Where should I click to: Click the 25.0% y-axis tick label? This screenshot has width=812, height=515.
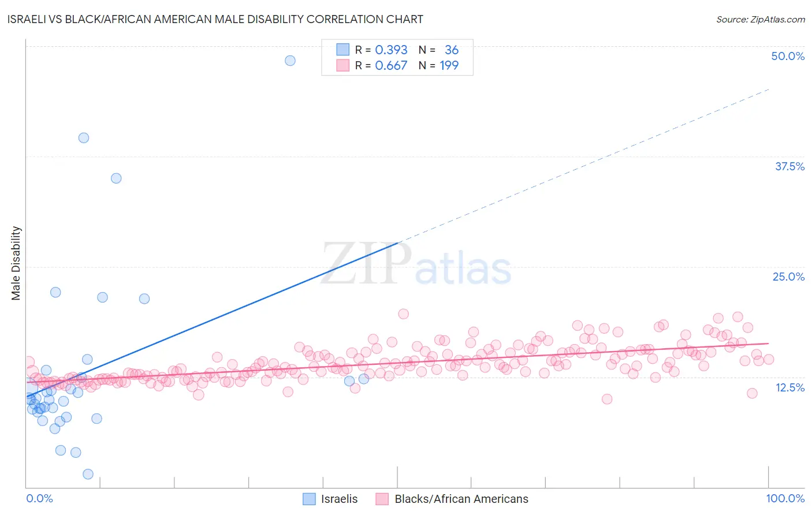pos(788,277)
